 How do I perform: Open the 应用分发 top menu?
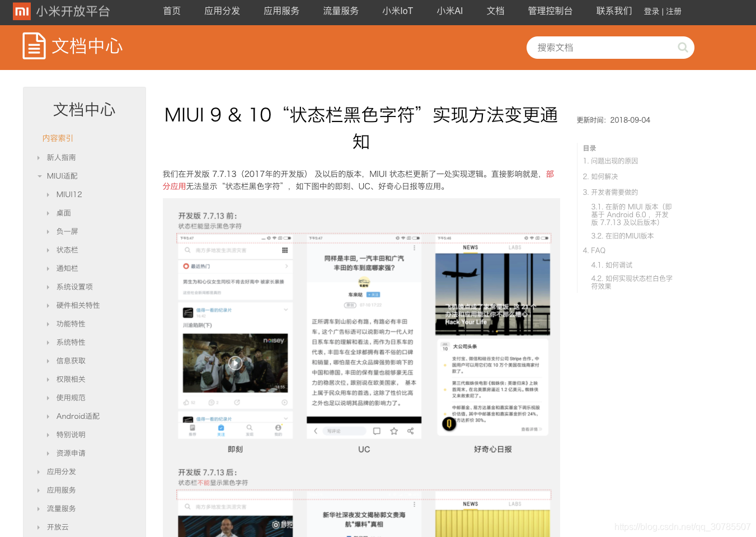tap(222, 11)
